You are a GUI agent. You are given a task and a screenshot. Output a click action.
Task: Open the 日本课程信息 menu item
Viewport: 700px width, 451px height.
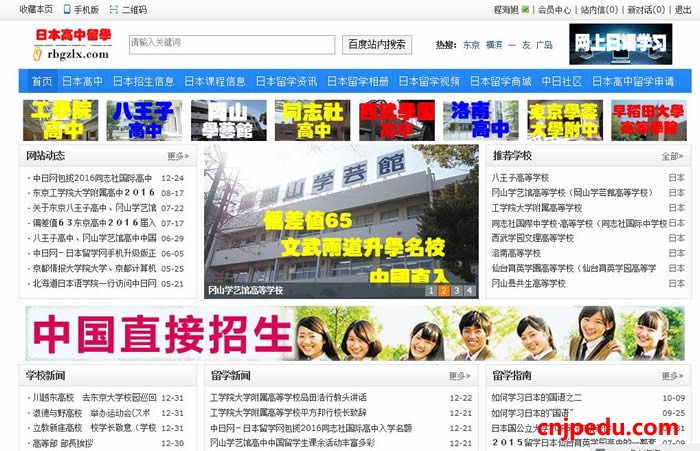point(215,81)
